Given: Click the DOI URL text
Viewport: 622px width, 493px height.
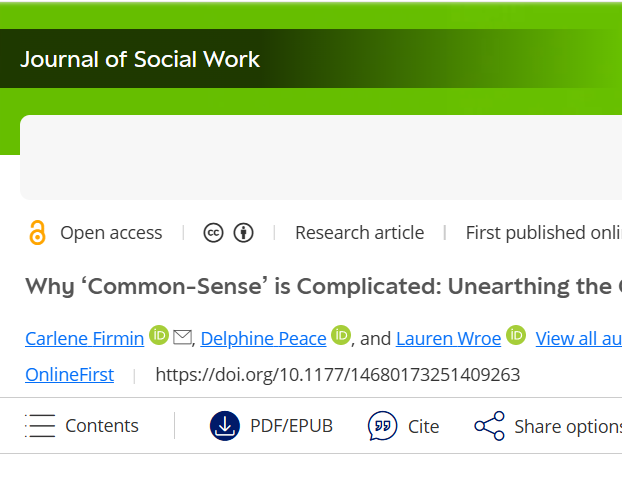Looking at the screenshot, I should (337, 375).
